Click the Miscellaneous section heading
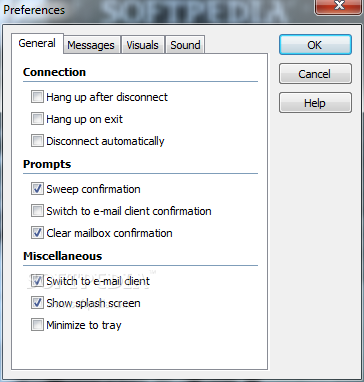364x382 pixels. (x=62, y=256)
